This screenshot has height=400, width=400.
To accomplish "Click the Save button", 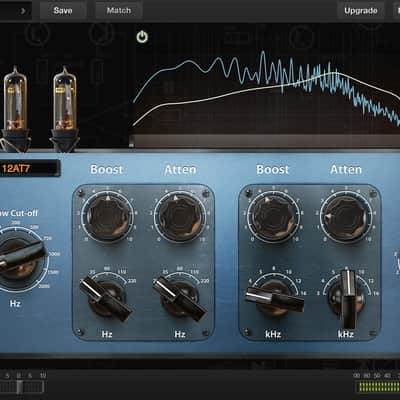I will click(x=63, y=11).
